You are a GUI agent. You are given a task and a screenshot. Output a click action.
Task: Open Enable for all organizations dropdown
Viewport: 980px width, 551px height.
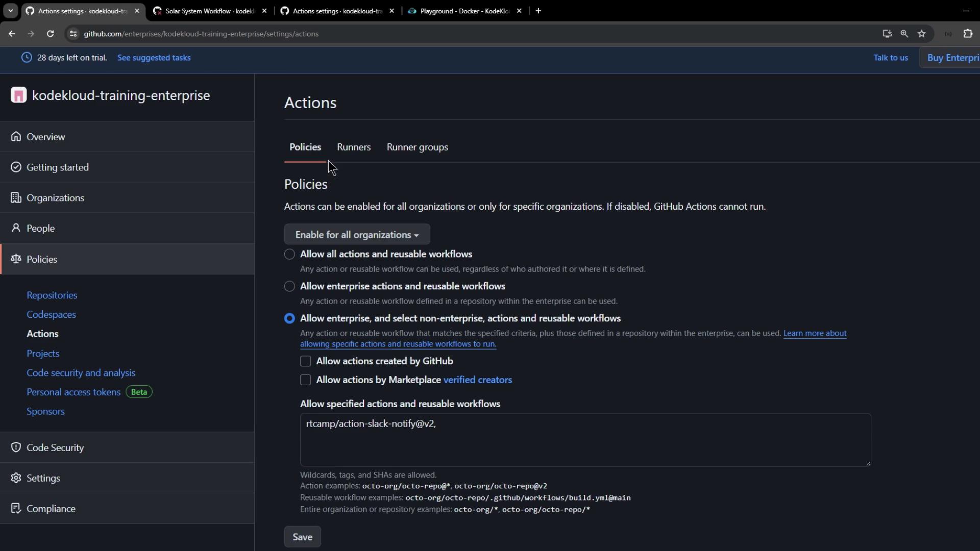pyautogui.click(x=357, y=235)
